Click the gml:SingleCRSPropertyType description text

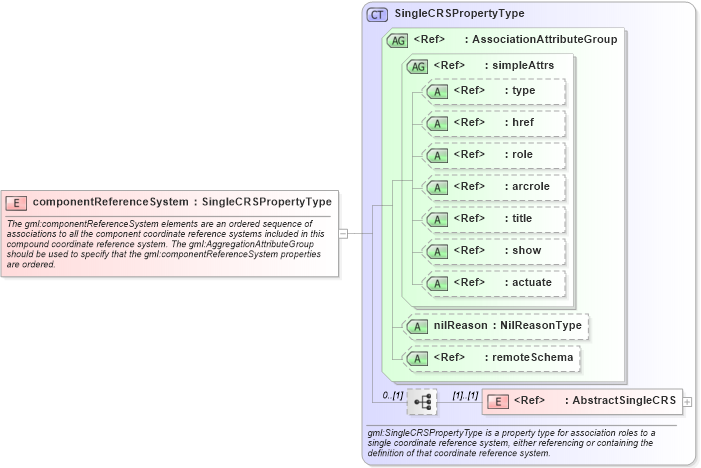pos(511,443)
